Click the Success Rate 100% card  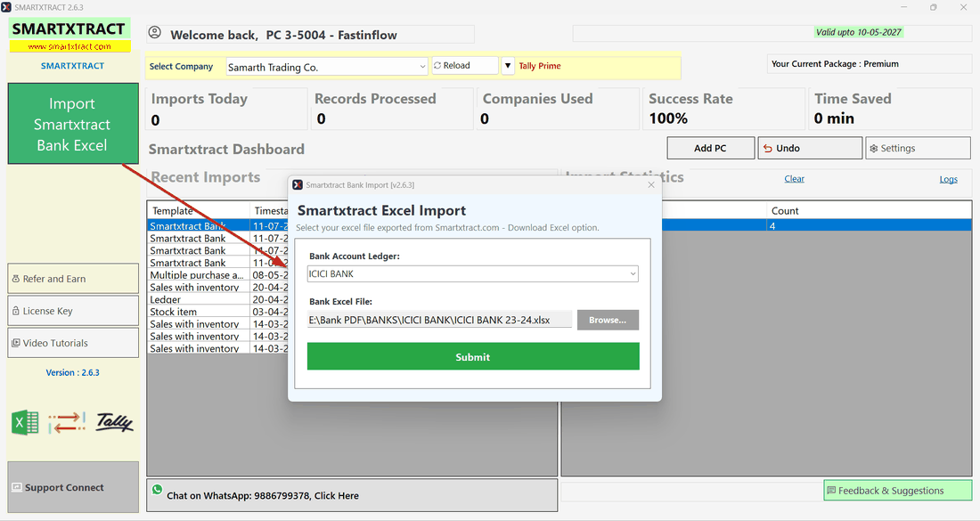click(723, 109)
